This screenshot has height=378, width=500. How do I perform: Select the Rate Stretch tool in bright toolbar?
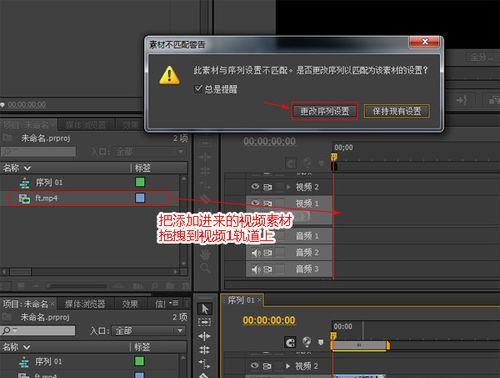pos(204,363)
